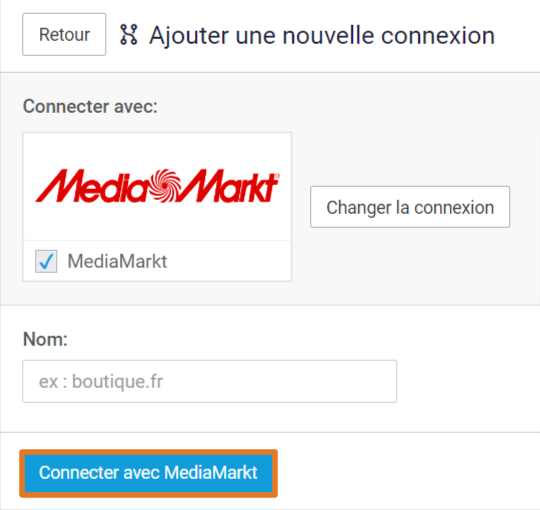Click the 'ex : boutique.fr' placeholder text

(x=101, y=382)
